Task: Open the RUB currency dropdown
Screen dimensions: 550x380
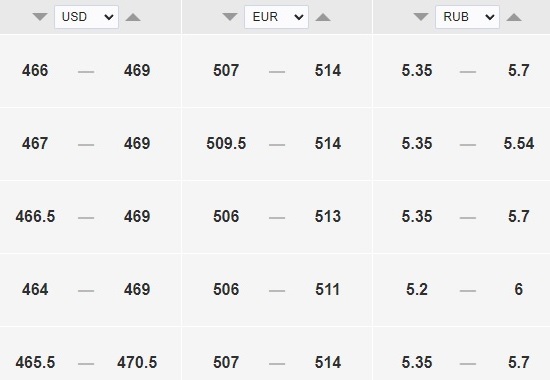Action: point(467,17)
